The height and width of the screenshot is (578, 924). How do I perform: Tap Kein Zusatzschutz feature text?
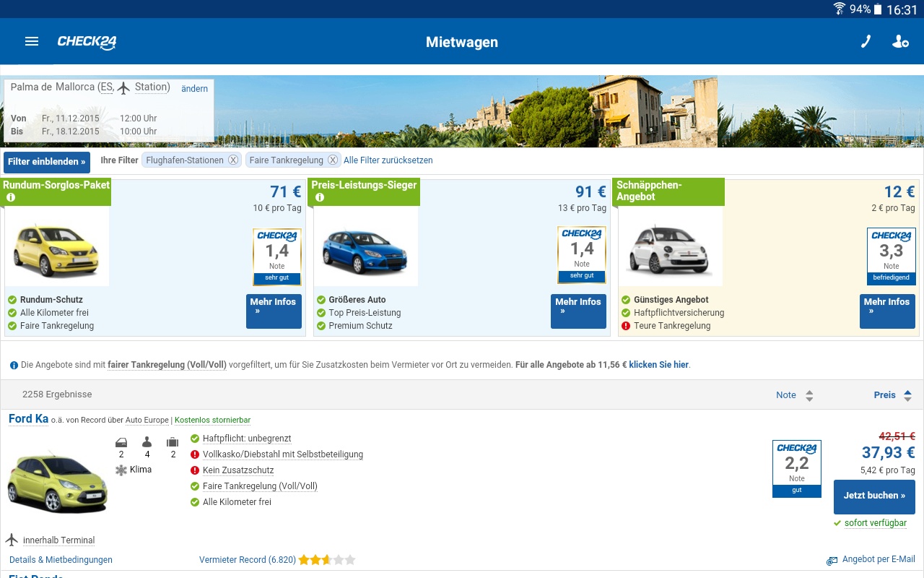pyautogui.click(x=238, y=470)
